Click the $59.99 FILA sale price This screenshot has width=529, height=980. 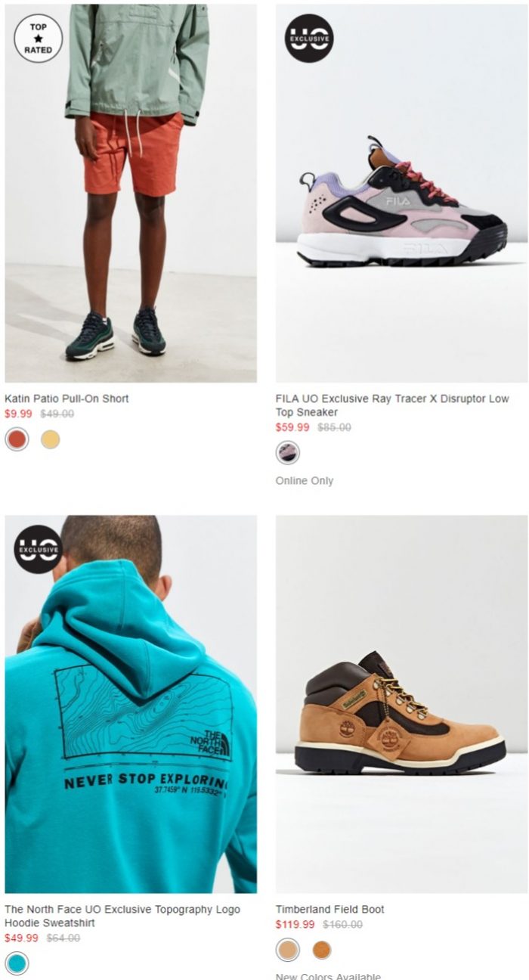[x=292, y=427]
